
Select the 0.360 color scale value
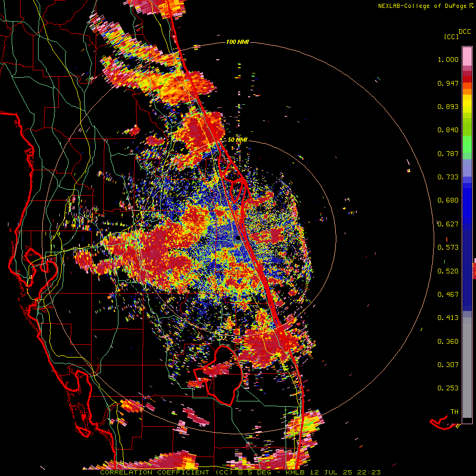(x=448, y=342)
